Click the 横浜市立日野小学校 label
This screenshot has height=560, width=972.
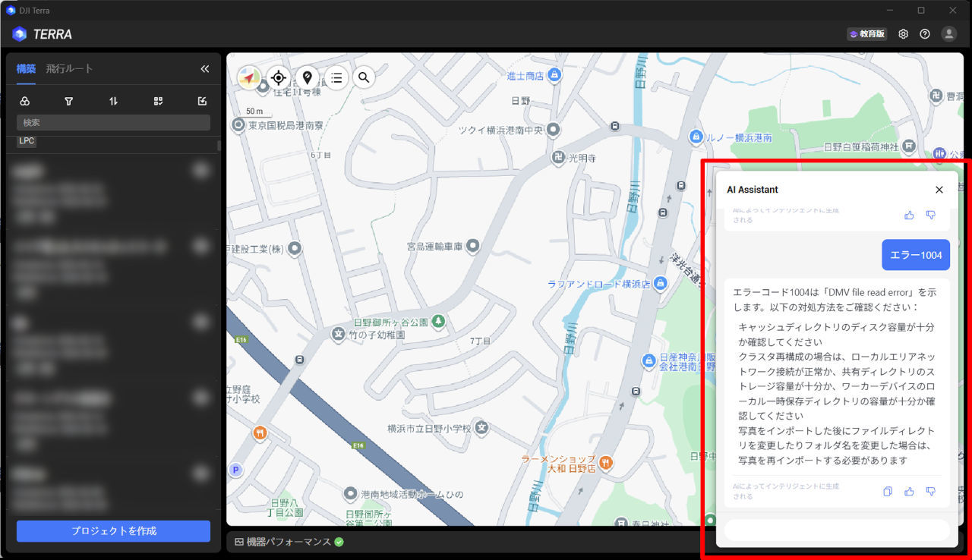429,429
